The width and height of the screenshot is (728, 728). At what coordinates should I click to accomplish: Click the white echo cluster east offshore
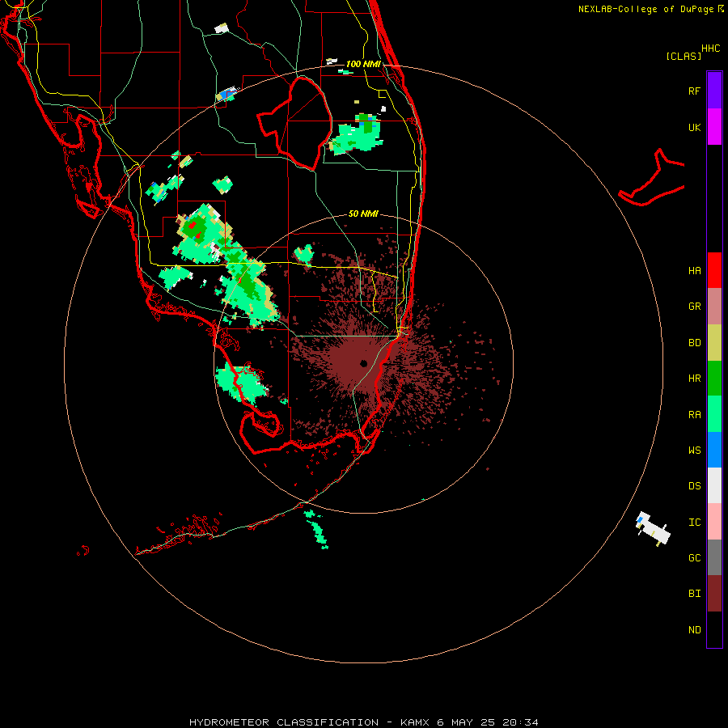[x=652, y=528]
